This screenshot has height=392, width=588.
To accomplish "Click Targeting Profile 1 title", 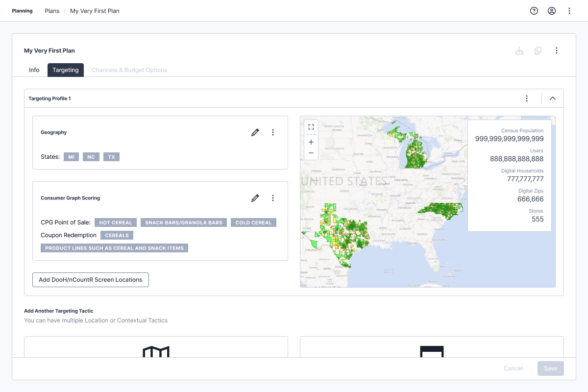I will click(49, 98).
